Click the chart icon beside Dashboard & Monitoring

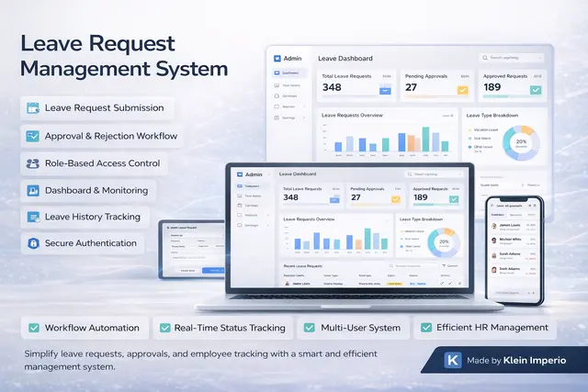pos(33,190)
